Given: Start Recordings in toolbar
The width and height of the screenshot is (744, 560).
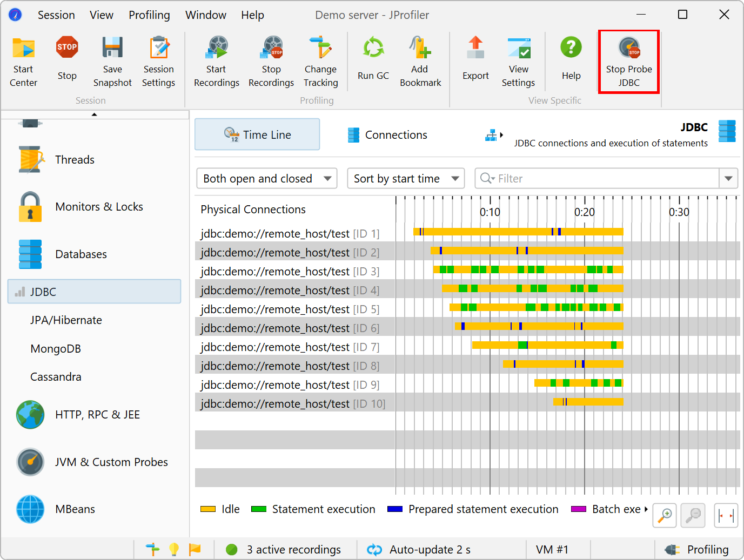Looking at the screenshot, I should [217, 62].
